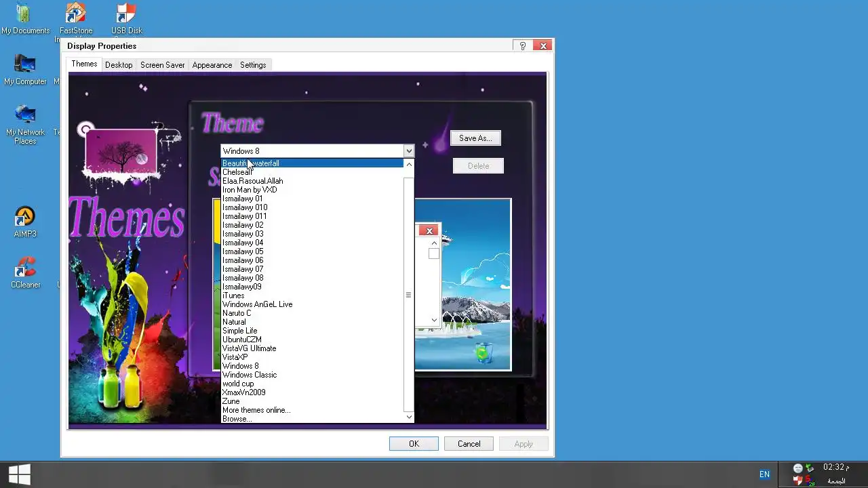Launch CCleaner desktop shortcut
The width and height of the screenshot is (868, 488).
[25, 273]
